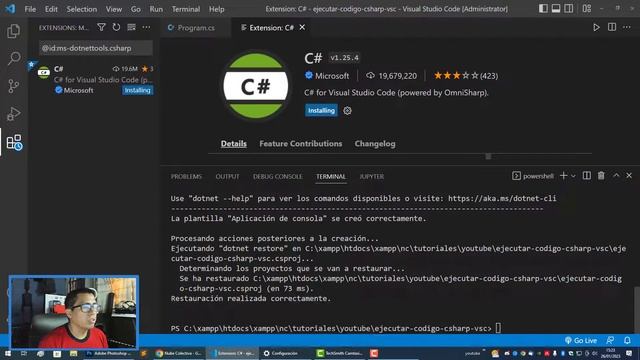The width and height of the screenshot is (640, 360).
Task: Switch to Chrome window in taskbar
Action: 179,353
